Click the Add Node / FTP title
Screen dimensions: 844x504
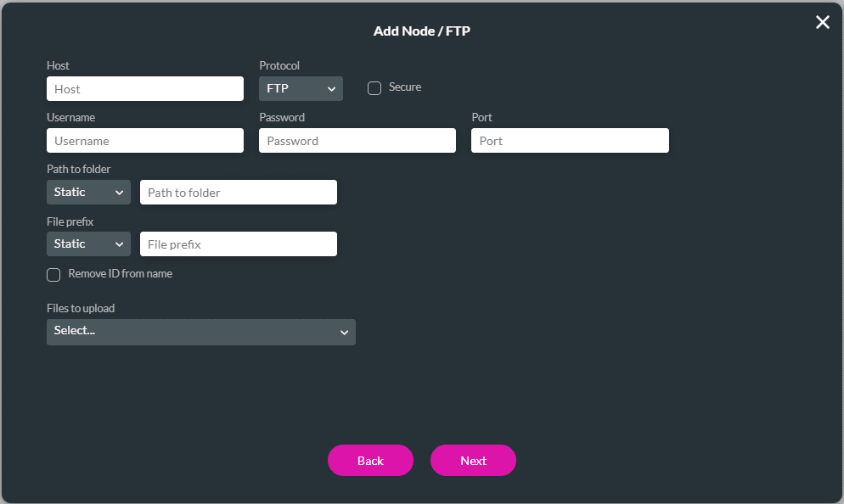422,31
